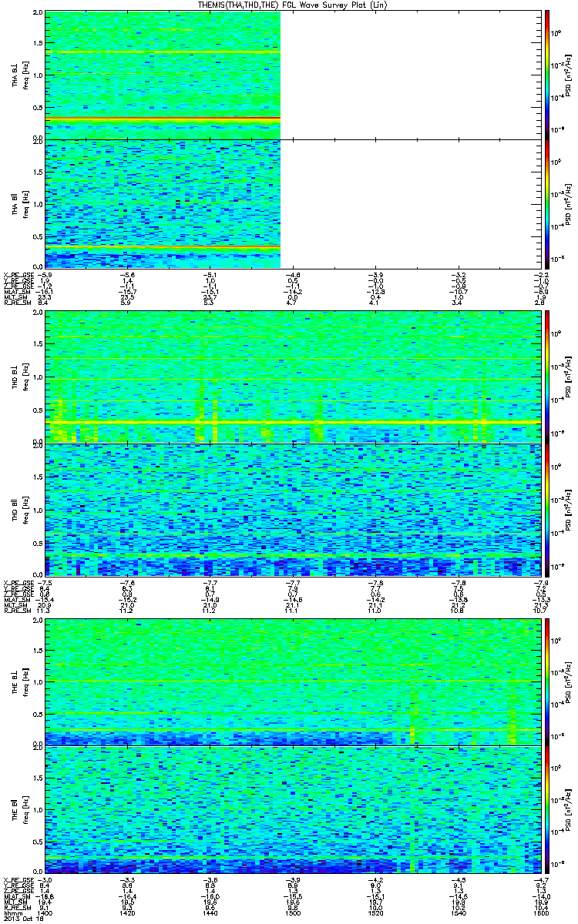Click inside the THD B-parallel spectrogram panel
The image size is (578, 924).
292,510
